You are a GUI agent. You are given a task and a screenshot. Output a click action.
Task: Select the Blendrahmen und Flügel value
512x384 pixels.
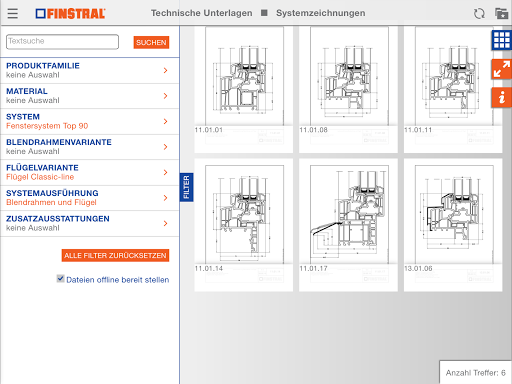[x=51, y=202]
